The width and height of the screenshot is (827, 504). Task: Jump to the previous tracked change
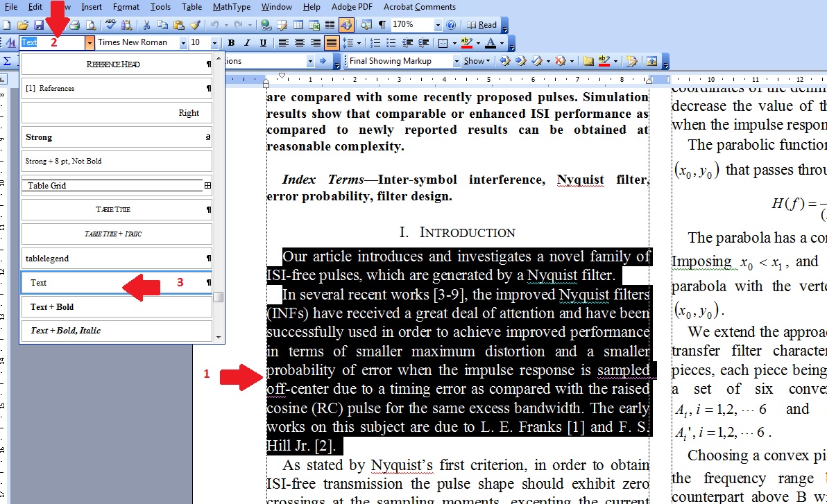pos(505,61)
